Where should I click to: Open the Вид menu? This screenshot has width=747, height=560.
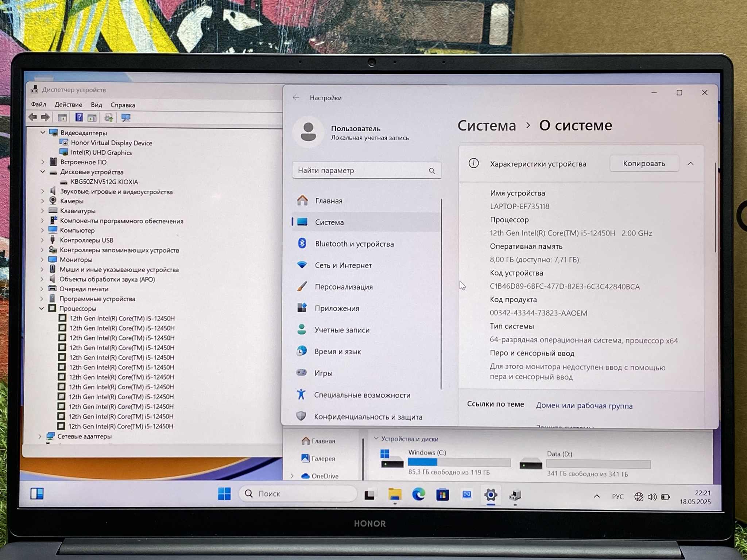tap(96, 105)
